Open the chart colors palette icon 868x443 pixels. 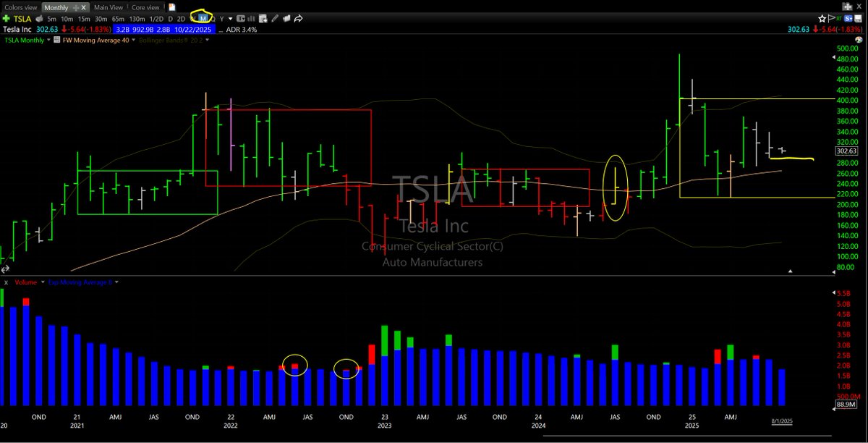(859, 40)
